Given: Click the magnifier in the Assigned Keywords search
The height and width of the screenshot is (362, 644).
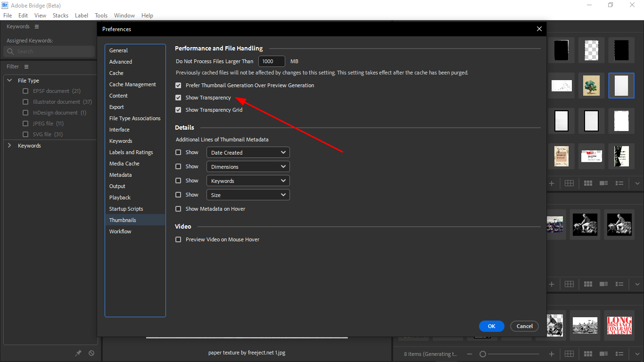Looking at the screenshot, I should (10, 51).
